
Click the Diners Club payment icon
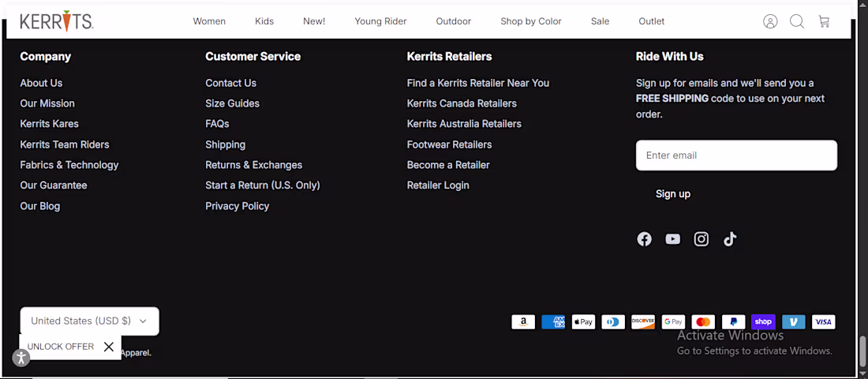(x=613, y=322)
